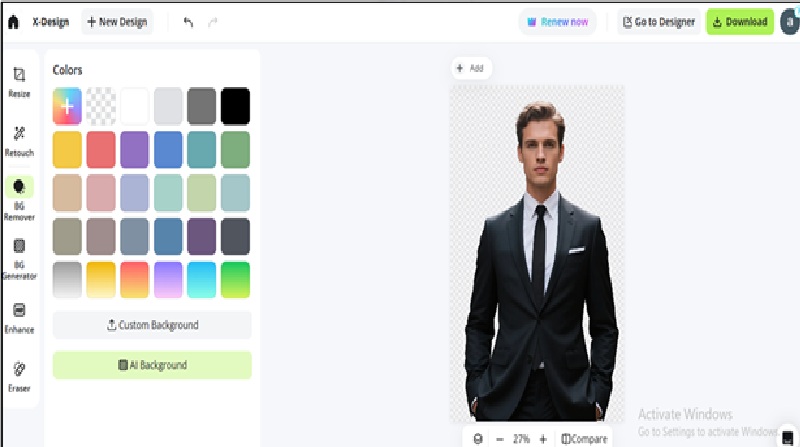Upload a Custom Background
The image size is (800, 447).
(x=152, y=325)
